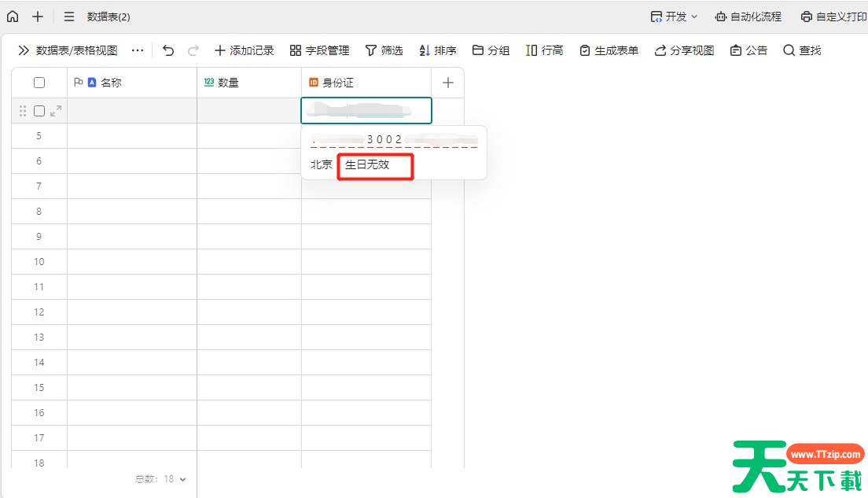Screen dimensions: 868x498
Task: Click 分组 group option
Action: click(x=491, y=50)
